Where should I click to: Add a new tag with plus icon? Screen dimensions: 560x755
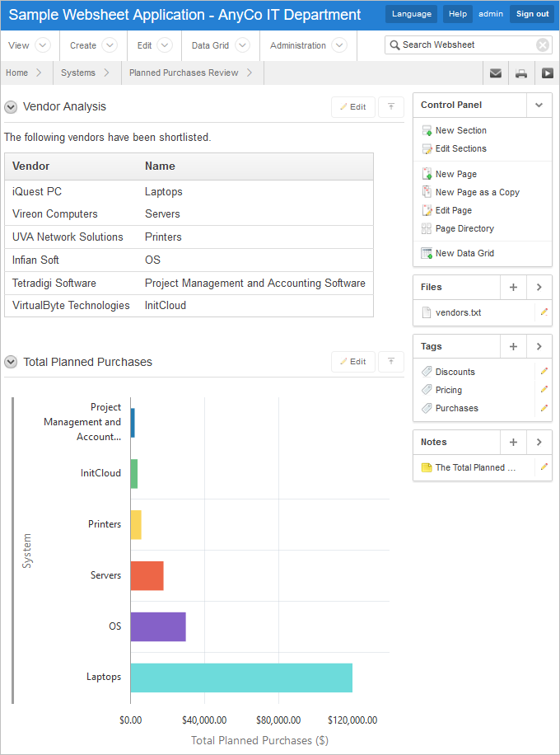coord(513,347)
